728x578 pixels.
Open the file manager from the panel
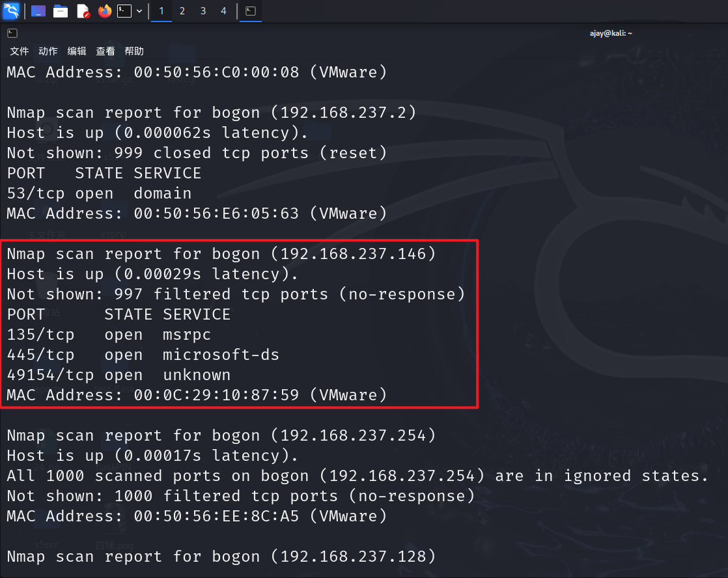(61, 11)
